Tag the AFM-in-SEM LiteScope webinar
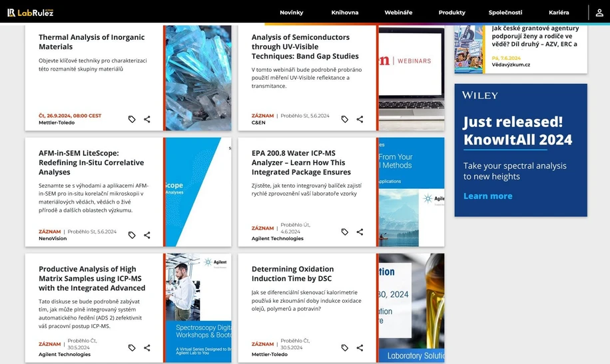The image size is (610, 364). [132, 235]
